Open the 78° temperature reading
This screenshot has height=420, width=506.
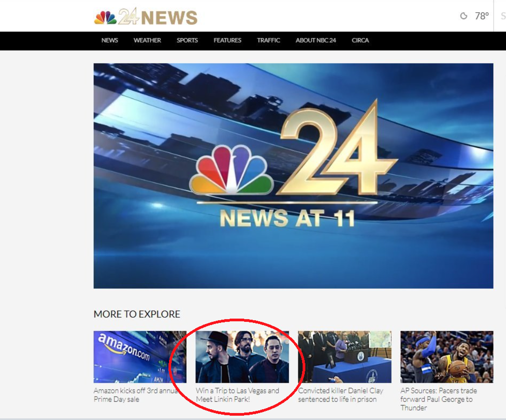482,16
